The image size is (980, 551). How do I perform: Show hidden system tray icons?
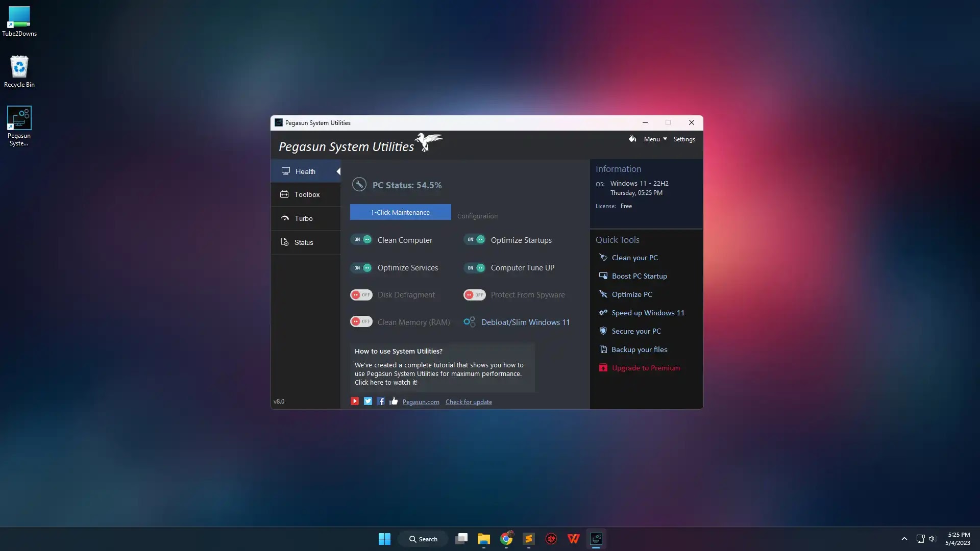(904, 539)
